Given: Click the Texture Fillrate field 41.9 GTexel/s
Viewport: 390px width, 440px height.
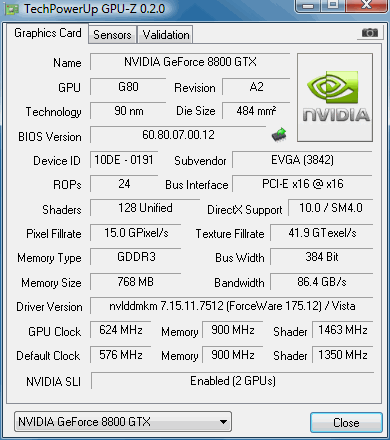Looking at the screenshot, I should pyautogui.click(x=322, y=233).
